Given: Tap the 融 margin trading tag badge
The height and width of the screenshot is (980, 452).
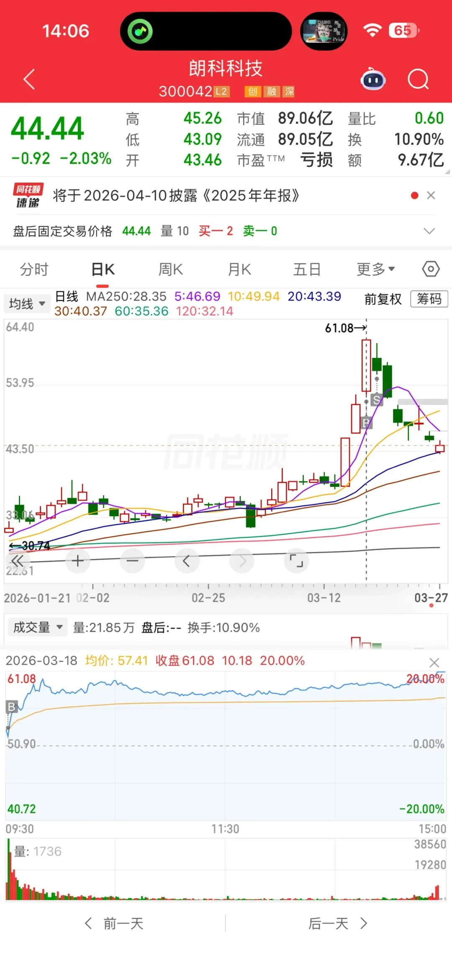Looking at the screenshot, I should pyautogui.click(x=272, y=91).
